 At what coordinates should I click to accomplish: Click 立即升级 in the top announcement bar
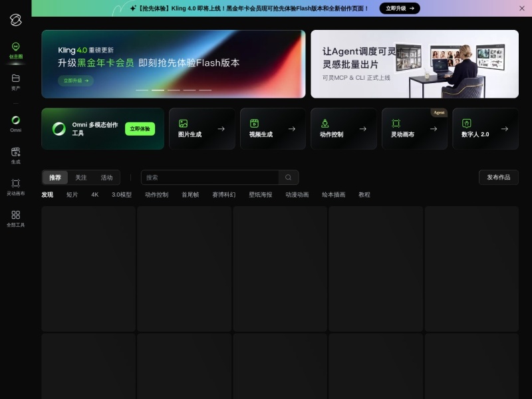click(x=400, y=8)
